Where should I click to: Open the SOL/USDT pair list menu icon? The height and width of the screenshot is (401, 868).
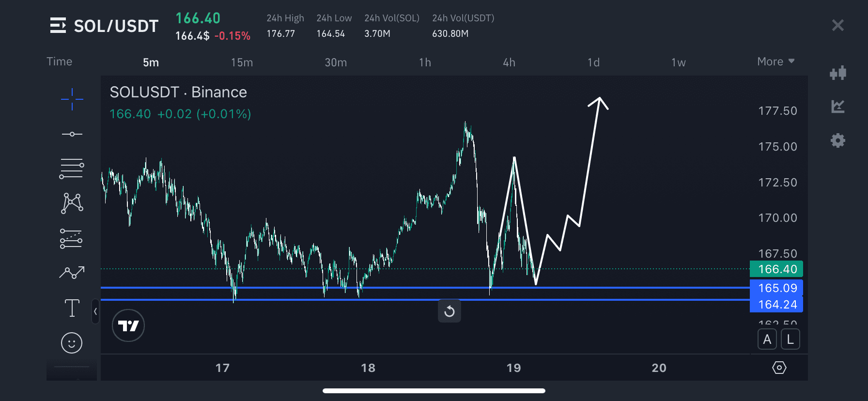(x=58, y=25)
